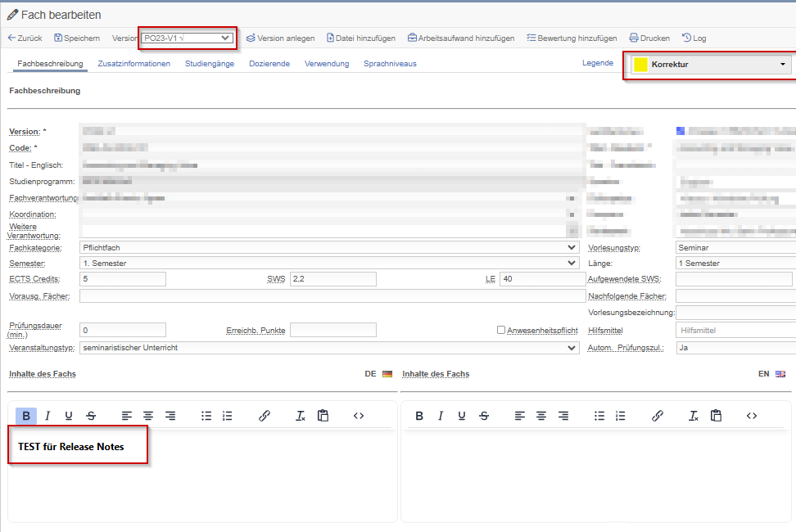The image size is (796, 532).
Task: Click the German flag icon
Action: point(387,374)
